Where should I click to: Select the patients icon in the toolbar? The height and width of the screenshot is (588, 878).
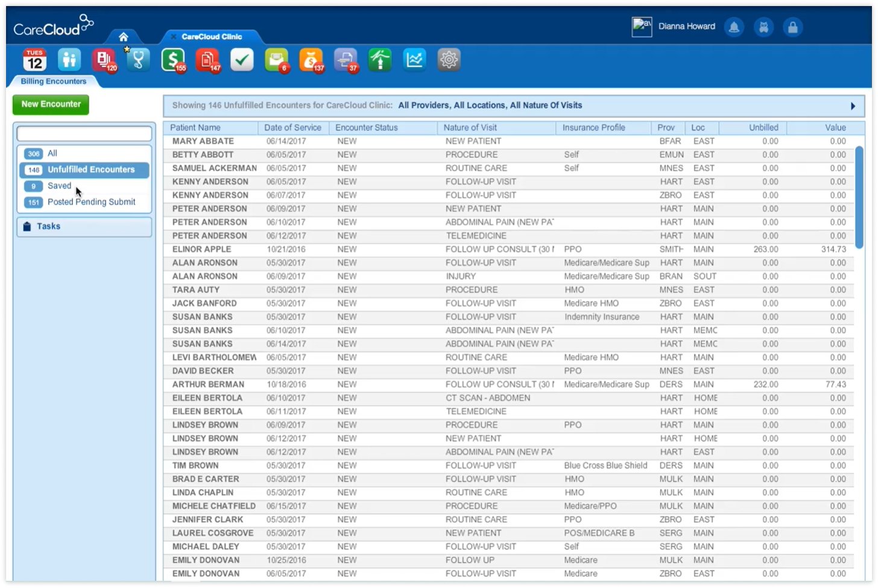click(69, 60)
